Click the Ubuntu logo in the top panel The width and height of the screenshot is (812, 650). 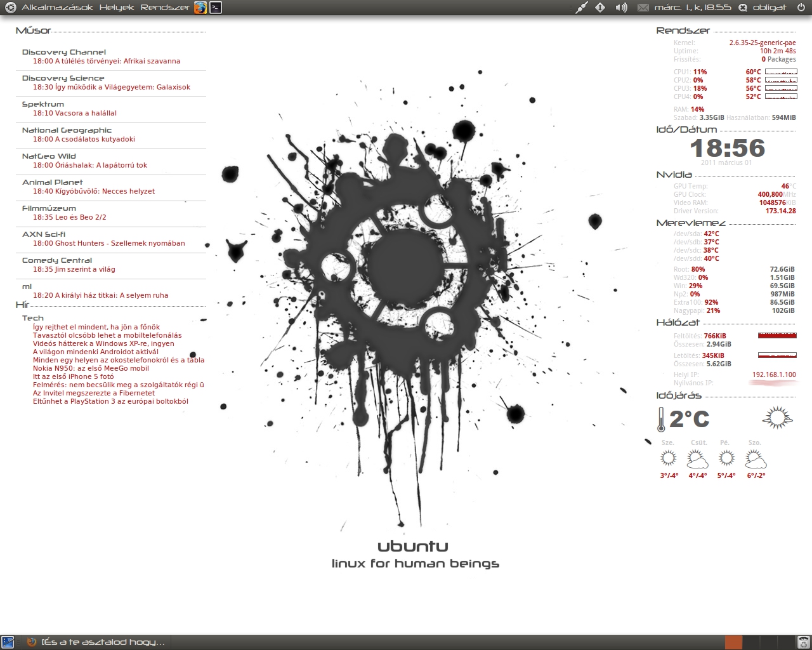pos(10,8)
